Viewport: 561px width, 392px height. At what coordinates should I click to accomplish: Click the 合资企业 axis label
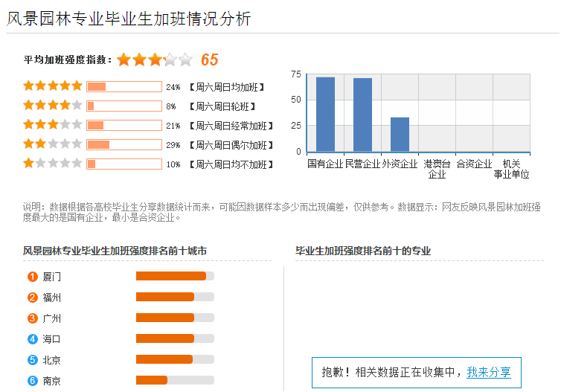pyautogui.click(x=474, y=164)
